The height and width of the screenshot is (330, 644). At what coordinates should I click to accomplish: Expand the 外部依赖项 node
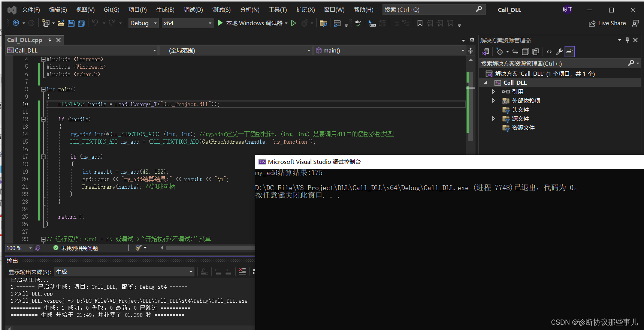point(493,100)
